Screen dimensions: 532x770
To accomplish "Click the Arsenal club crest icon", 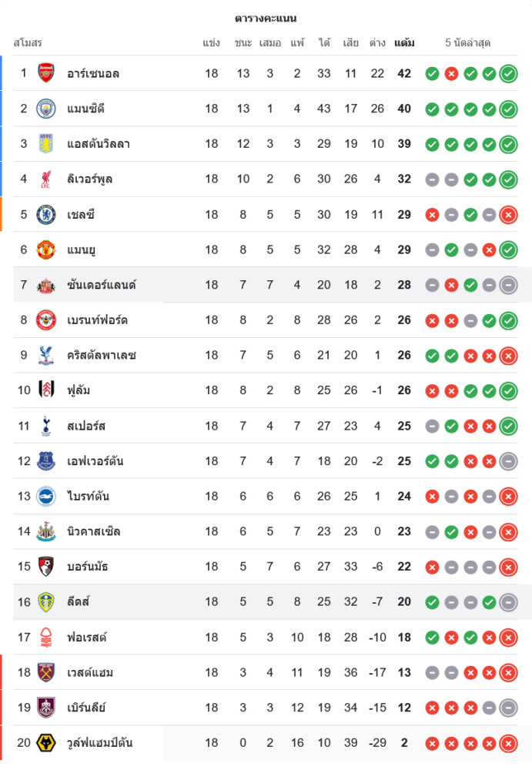I will 46,73.
